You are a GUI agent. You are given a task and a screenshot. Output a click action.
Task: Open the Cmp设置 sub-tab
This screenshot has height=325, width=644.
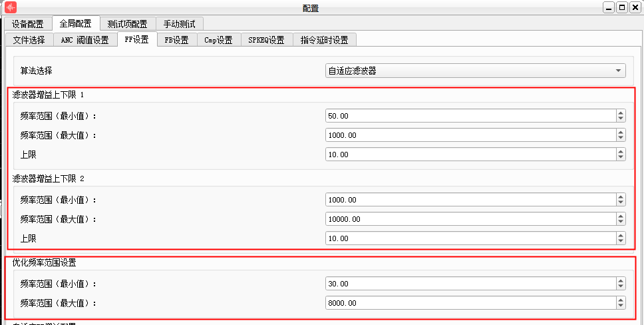218,41
